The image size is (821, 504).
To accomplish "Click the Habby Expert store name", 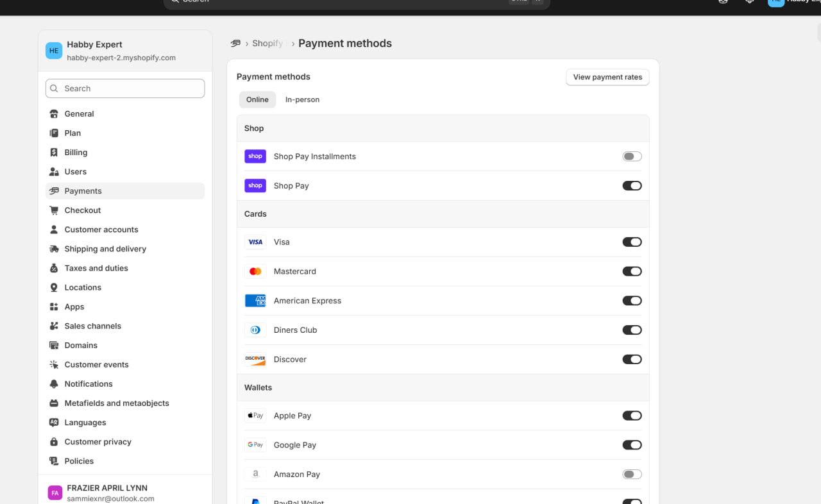I will coord(94,45).
